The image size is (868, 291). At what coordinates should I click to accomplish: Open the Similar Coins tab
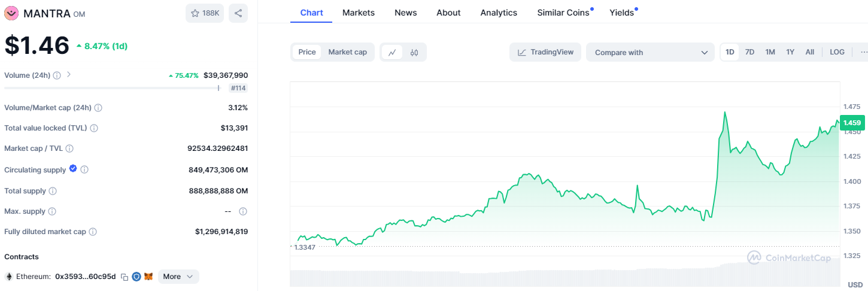coord(564,13)
